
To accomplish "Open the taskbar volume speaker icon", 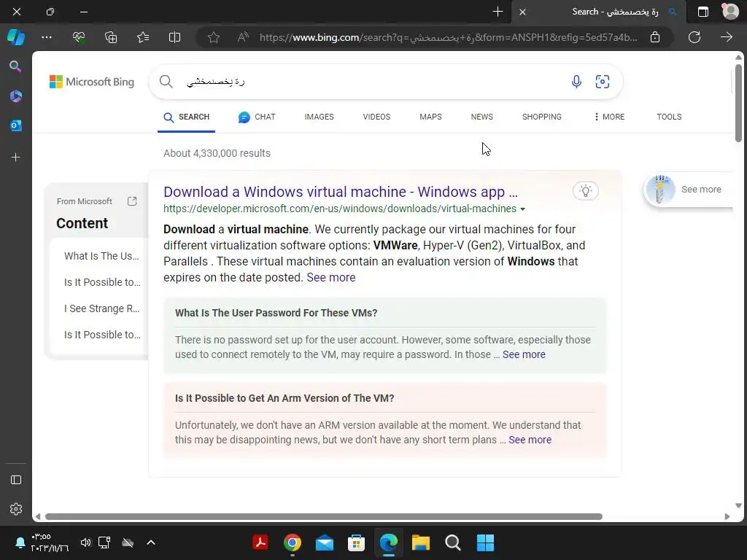I will (86, 542).
